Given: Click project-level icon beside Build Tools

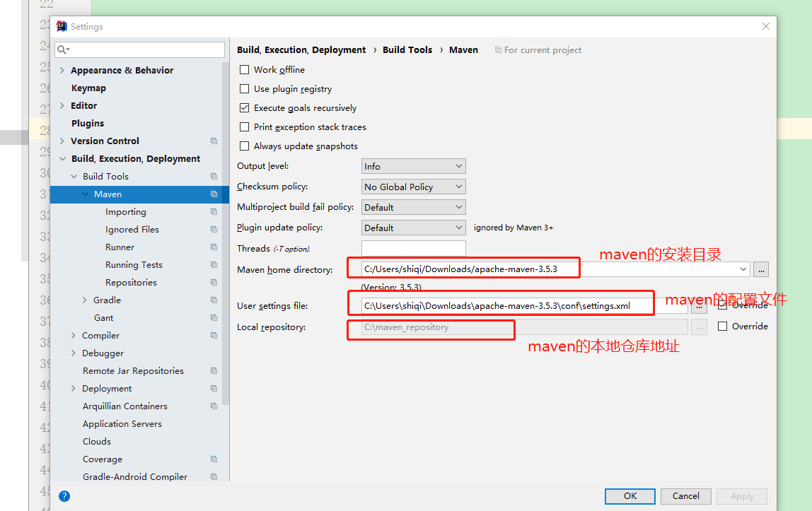Looking at the screenshot, I should [x=214, y=177].
